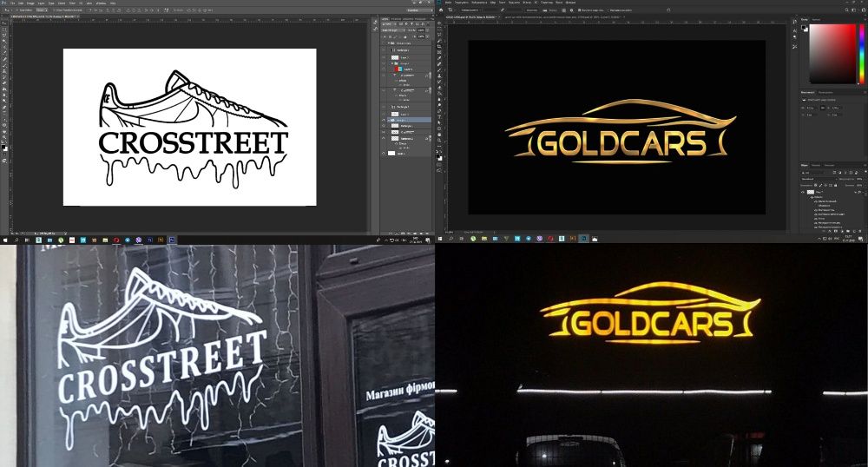868x467 pixels.
Task: Open the File menu in left Photoshop window
Action: (x=13, y=3)
